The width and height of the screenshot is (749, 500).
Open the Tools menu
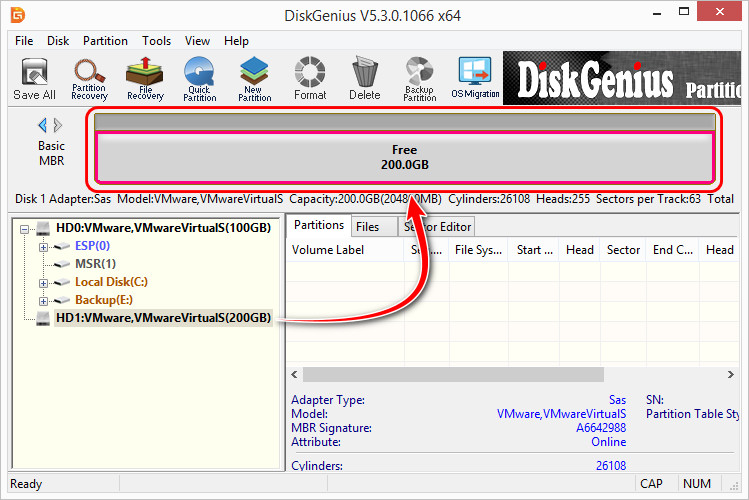click(x=156, y=41)
